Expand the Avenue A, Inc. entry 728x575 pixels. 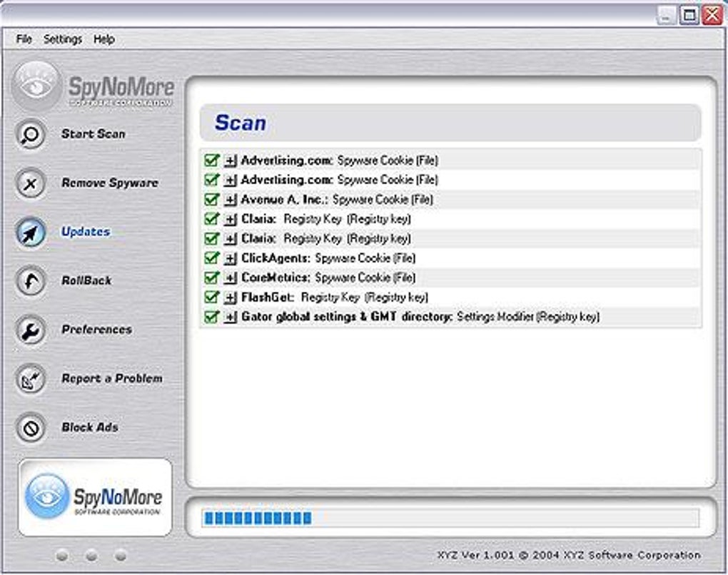click(231, 200)
